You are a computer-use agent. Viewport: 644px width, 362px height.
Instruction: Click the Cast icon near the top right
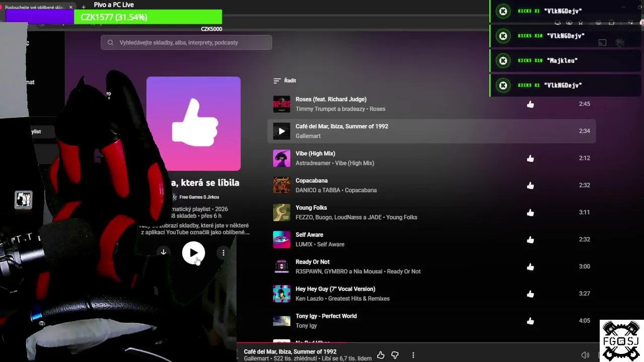coord(602,43)
